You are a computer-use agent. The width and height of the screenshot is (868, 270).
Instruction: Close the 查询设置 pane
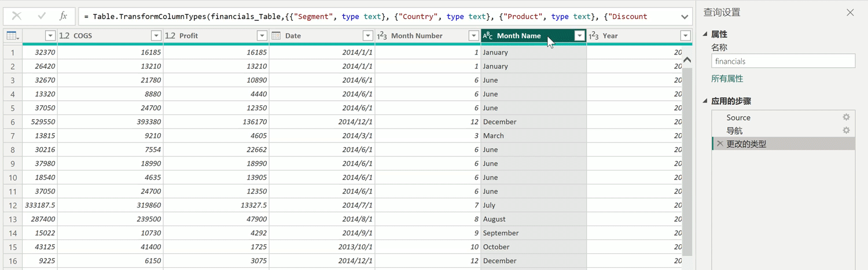(850, 12)
